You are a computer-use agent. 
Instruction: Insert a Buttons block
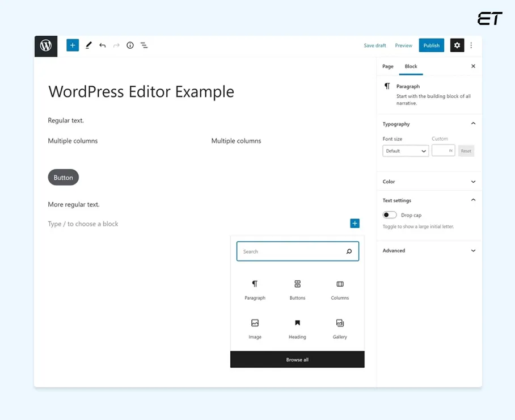297,290
